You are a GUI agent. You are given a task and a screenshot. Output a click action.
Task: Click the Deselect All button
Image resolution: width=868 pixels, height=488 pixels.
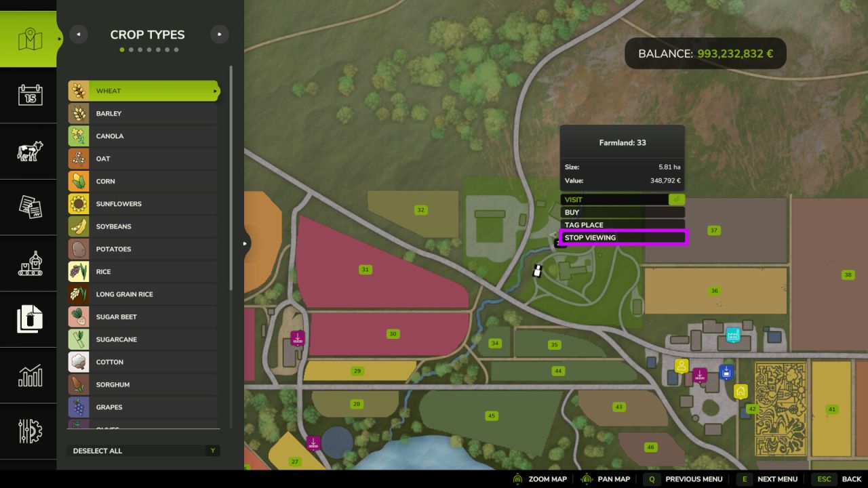pyautogui.click(x=144, y=451)
